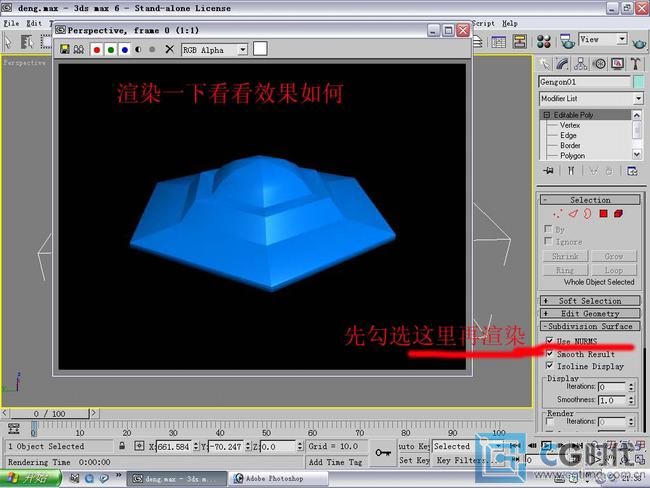Click the Set Key button
650x488 pixels.
coord(414,461)
